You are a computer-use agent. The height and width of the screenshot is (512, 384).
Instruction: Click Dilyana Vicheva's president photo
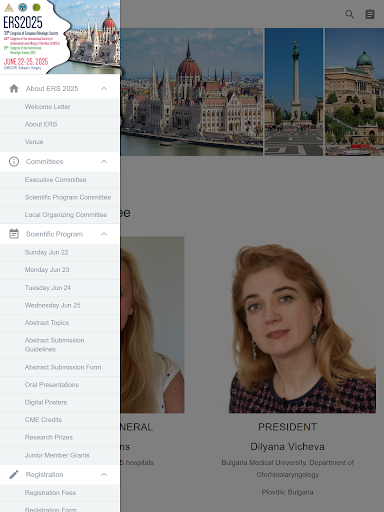[x=302, y=325]
